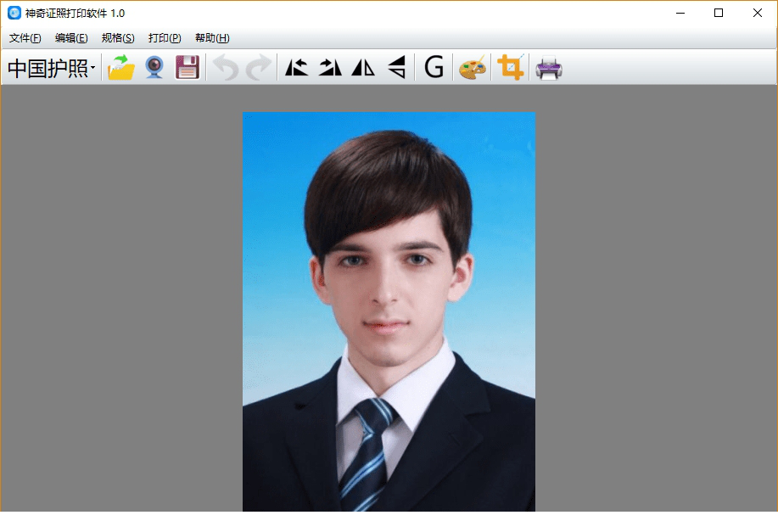The width and height of the screenshot is (778, 532).
Task: Open the 文件(F) menu
Action: pyautogui.click(x=25, y=38)
